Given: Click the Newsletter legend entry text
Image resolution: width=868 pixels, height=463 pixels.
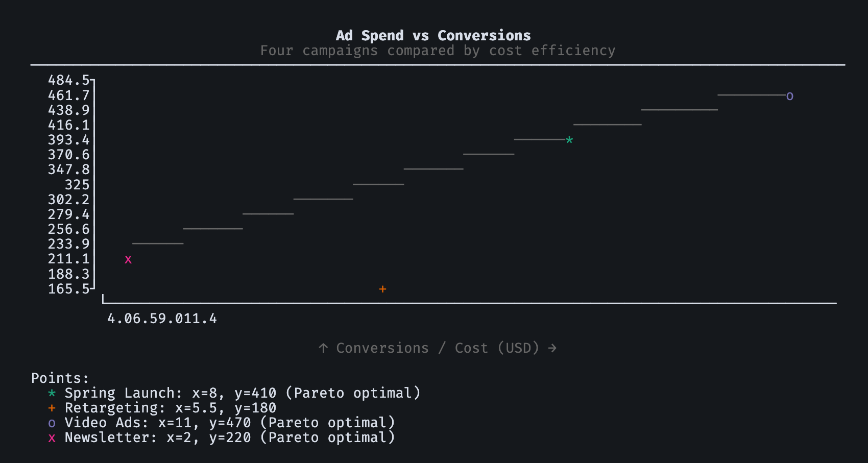Looking at the screenshot, I should [229, 437].
